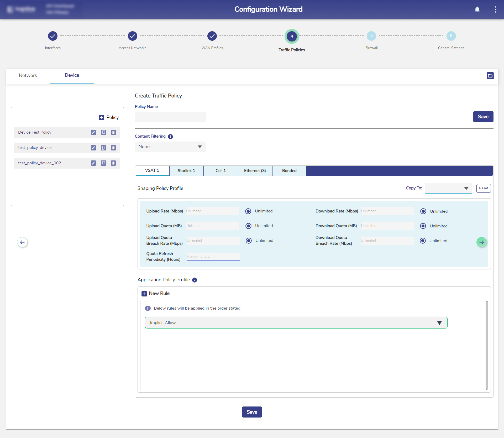504x438 pixels.
Task: Open the three-dot options menu
Action: (x=496, y=9)
